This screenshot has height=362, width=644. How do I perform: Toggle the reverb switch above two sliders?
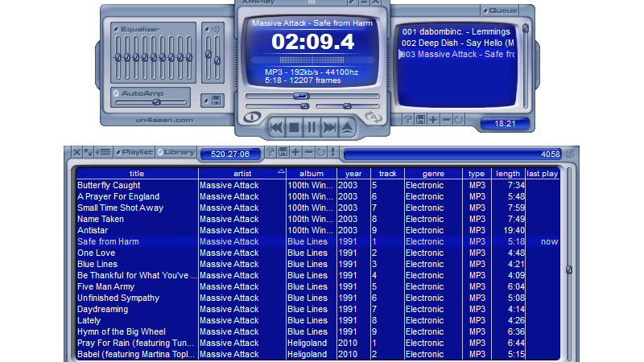click(207, 29)
